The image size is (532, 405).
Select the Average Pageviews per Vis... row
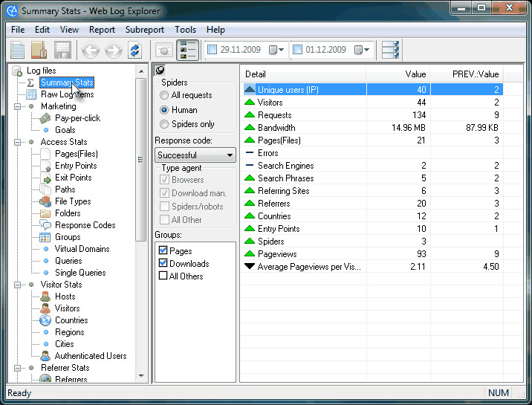(373, 267)
